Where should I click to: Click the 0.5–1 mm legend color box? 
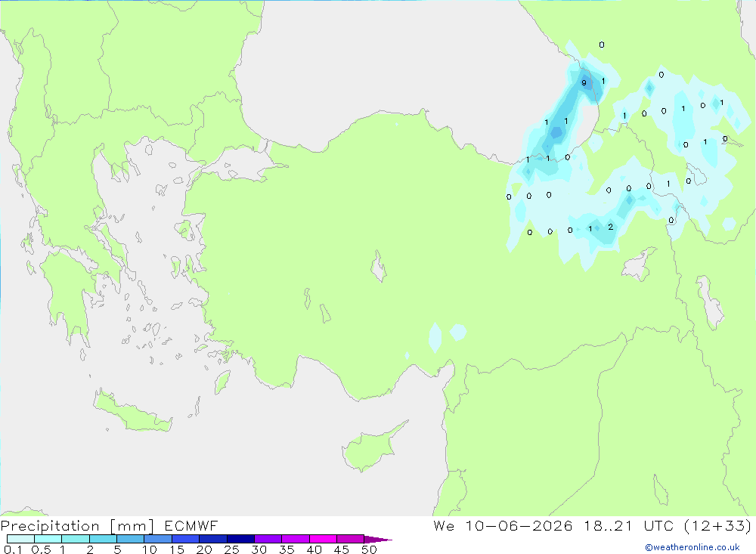(48, 539)
